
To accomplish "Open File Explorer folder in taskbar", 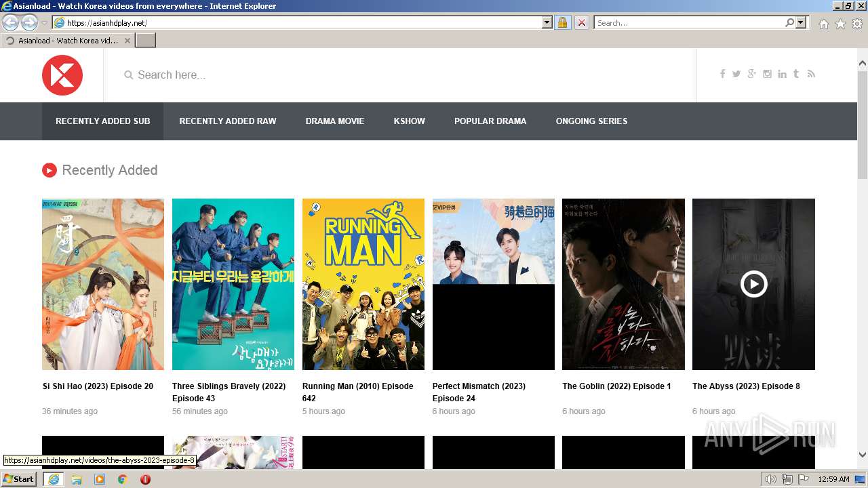I will tap(77, 479).
